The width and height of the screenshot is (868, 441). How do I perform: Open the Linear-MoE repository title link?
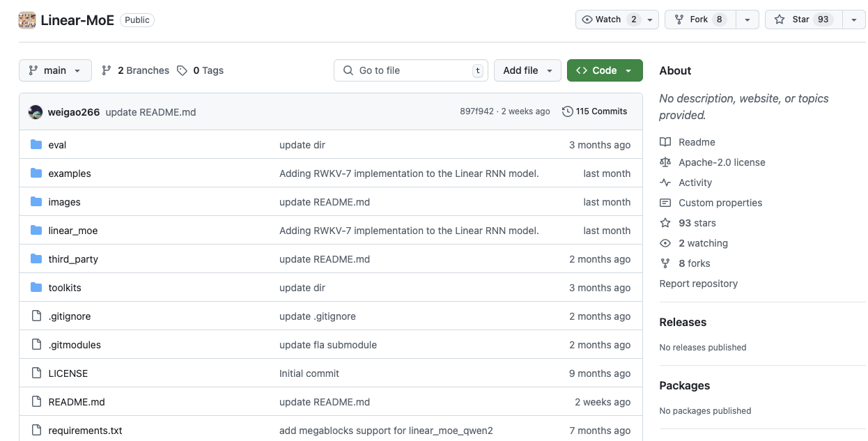click(x=77, y=20)
